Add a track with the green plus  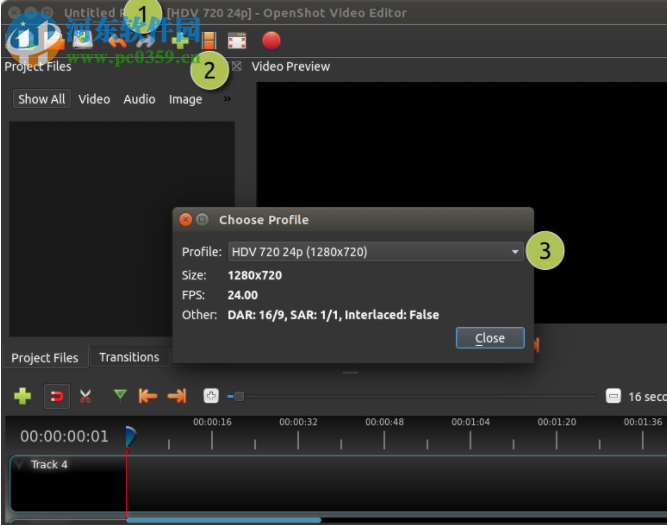pyautogui.click(x=22, y=396)
